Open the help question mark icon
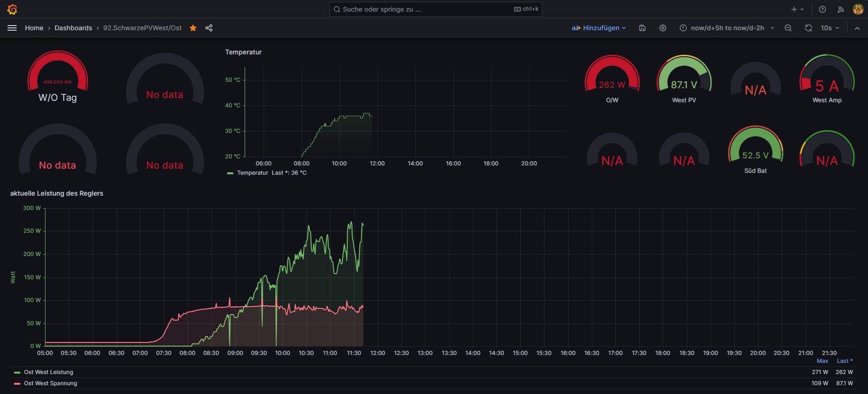Viewport: 868px width, 394px height. (823, 9)
